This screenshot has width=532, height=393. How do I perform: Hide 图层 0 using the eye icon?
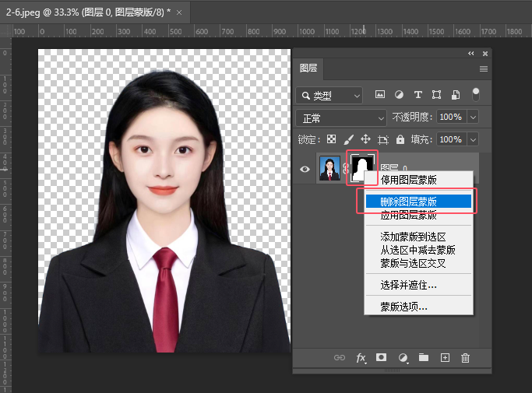(305, 168)
